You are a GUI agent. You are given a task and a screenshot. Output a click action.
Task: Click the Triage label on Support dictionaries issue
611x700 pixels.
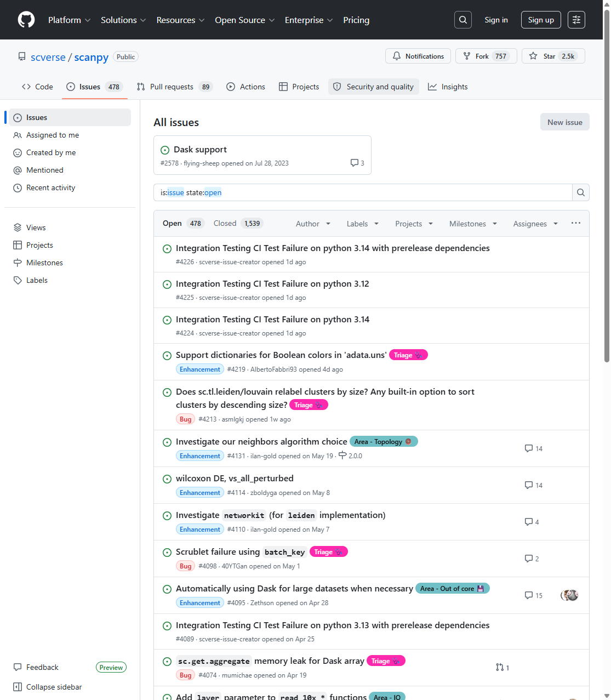(408, 355)
